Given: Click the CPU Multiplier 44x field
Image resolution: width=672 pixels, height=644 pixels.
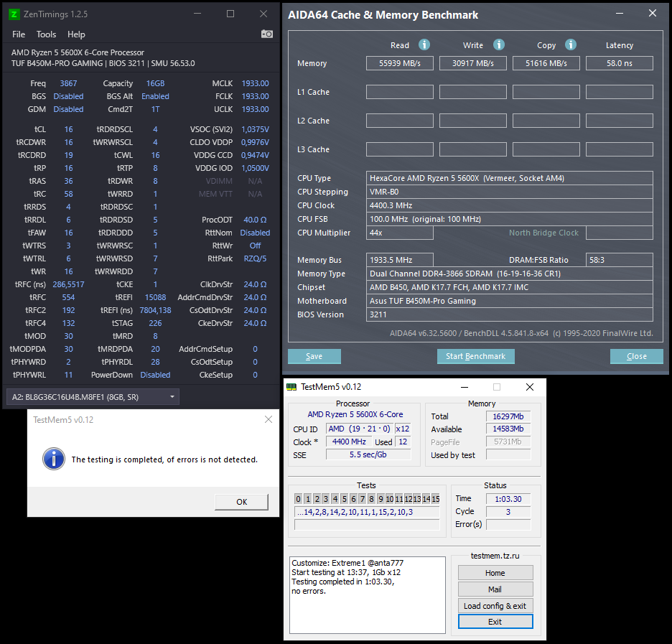Looking at the screenshot, I should tap(400, 233).
